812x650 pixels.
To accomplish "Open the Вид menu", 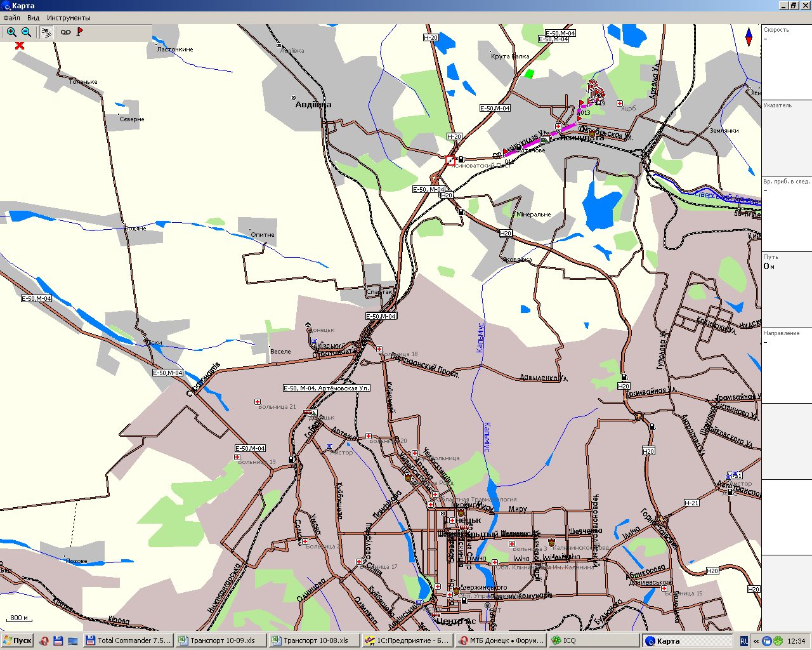I will [x=33, y=18].
